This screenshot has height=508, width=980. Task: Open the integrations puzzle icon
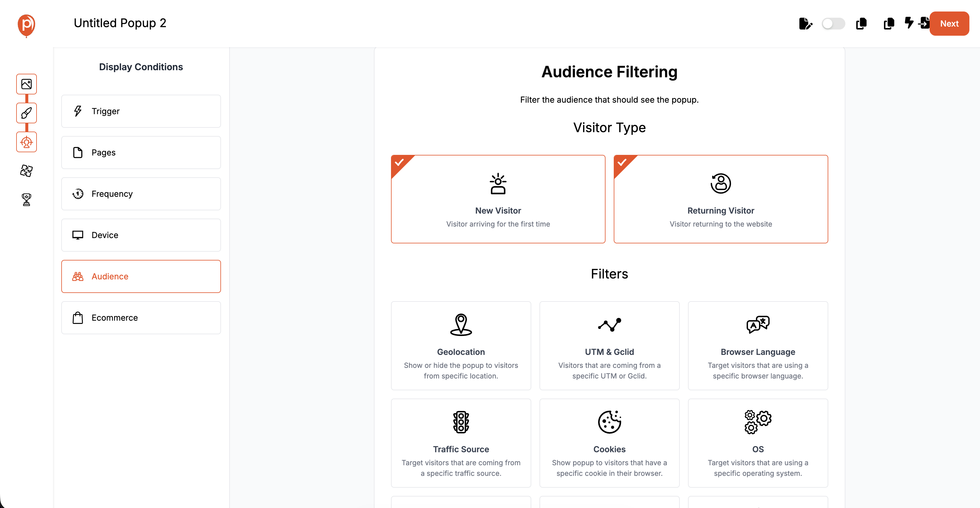pyautogui.click(x=26, y=171)
